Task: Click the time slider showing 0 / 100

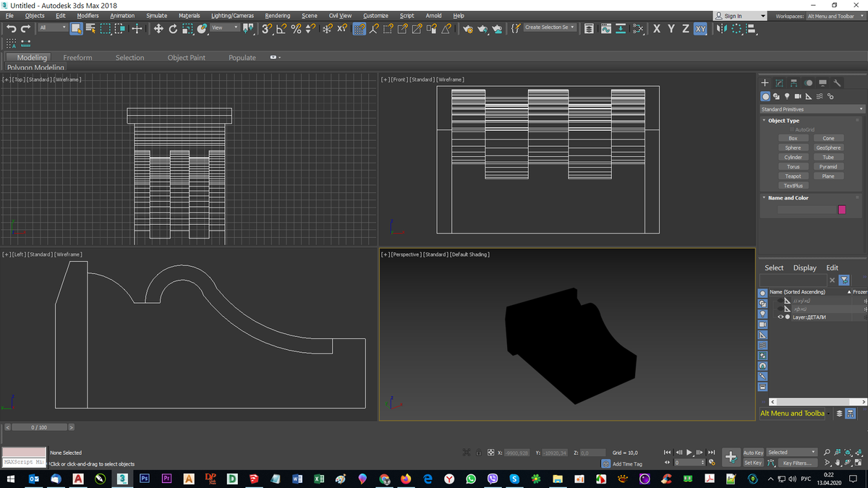Action: click(x=40, y=427)
